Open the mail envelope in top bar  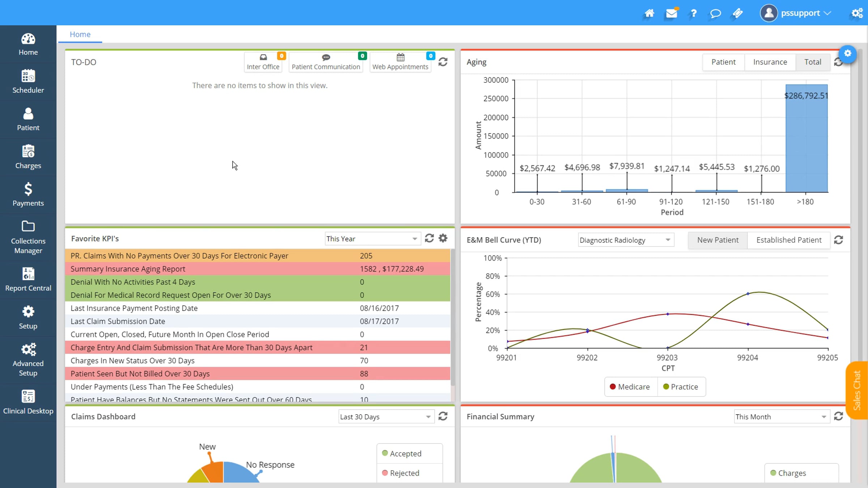[672, 13]
